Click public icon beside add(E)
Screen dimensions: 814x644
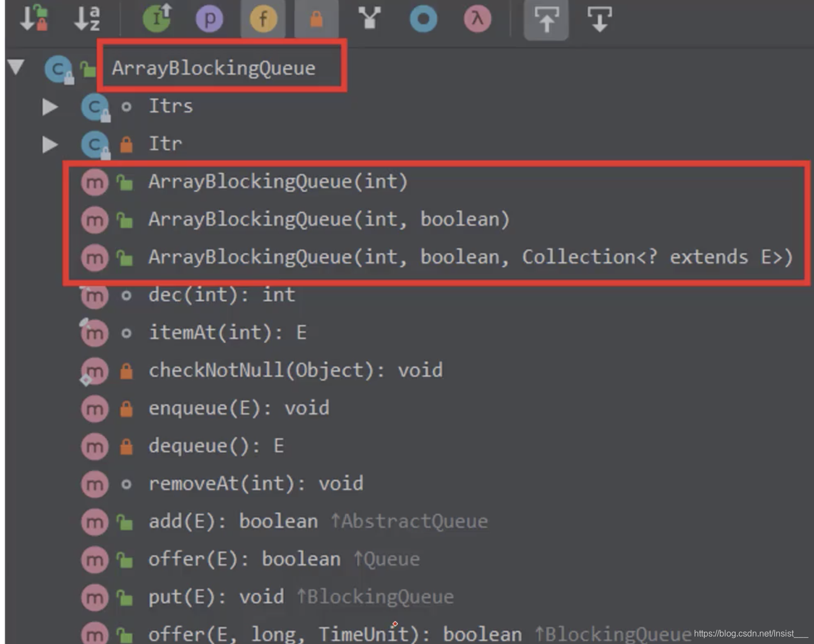point(125,522)
